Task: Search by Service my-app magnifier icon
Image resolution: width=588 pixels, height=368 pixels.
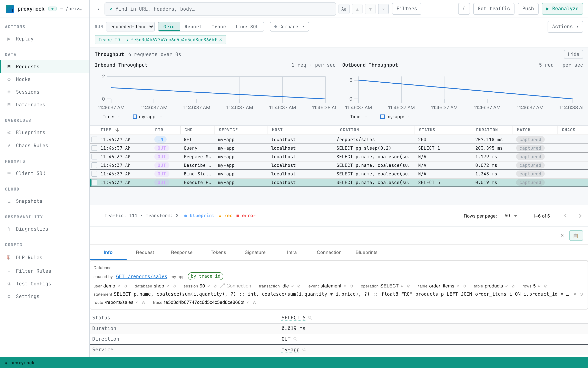Action: point(304,350)
